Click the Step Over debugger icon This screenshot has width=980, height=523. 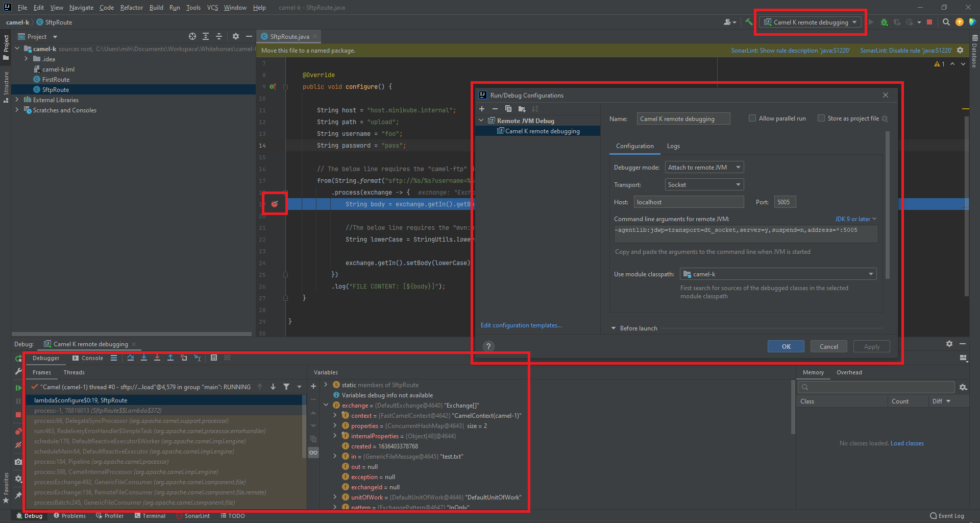coord(131,358)
